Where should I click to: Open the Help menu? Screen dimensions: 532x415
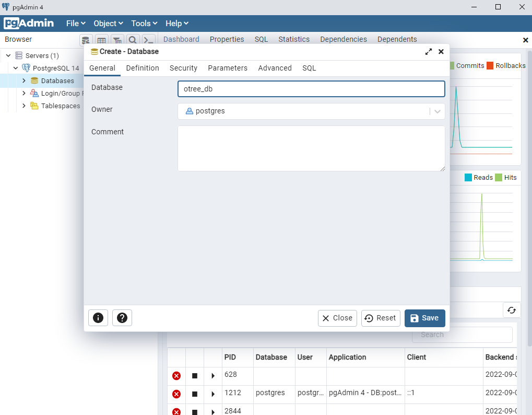click(177, 24)
